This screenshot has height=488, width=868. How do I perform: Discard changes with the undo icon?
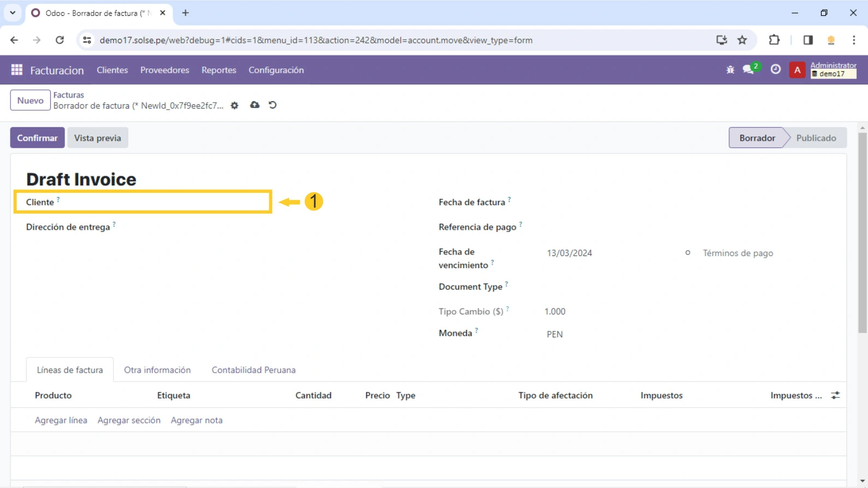pyautogui.click(x=273, y=105)
